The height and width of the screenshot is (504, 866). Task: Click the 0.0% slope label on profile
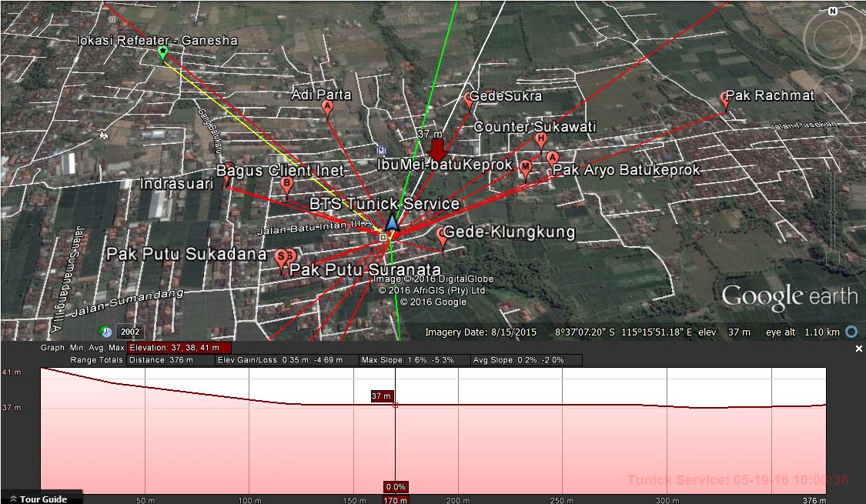click(396, 487)
